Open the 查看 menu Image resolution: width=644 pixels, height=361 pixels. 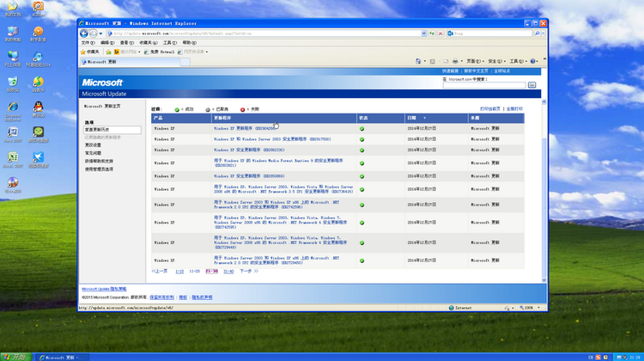[x=127, y=43]
